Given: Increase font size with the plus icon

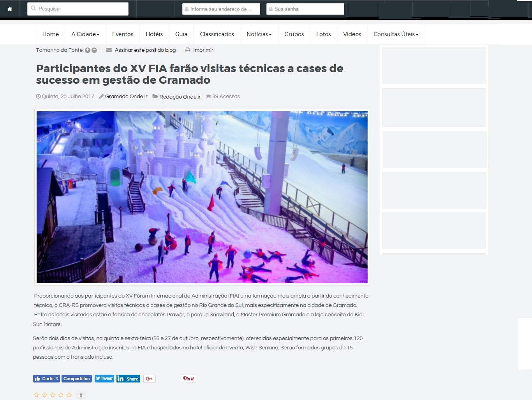Looking at the screenshot, I should pos(88,50).
